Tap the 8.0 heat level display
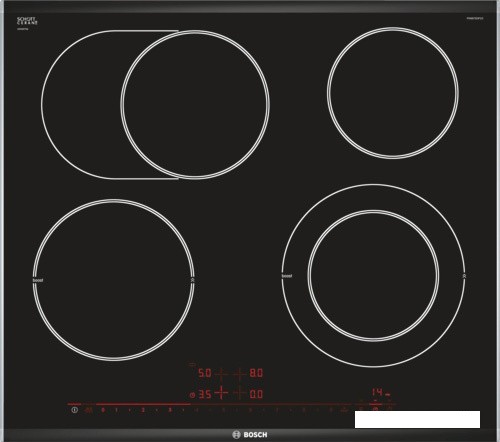 (x=256, y=373)
